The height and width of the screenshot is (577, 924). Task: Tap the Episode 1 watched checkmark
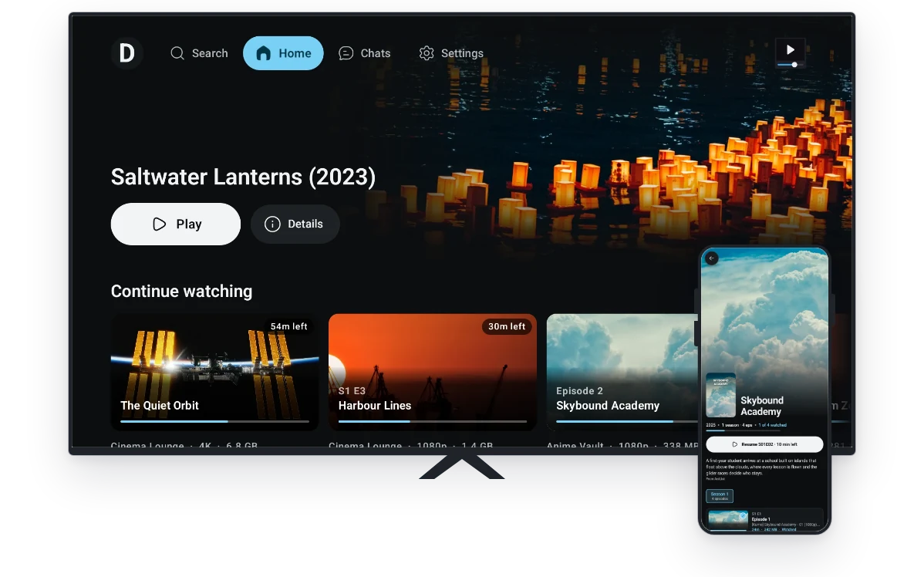coord(743,516)
